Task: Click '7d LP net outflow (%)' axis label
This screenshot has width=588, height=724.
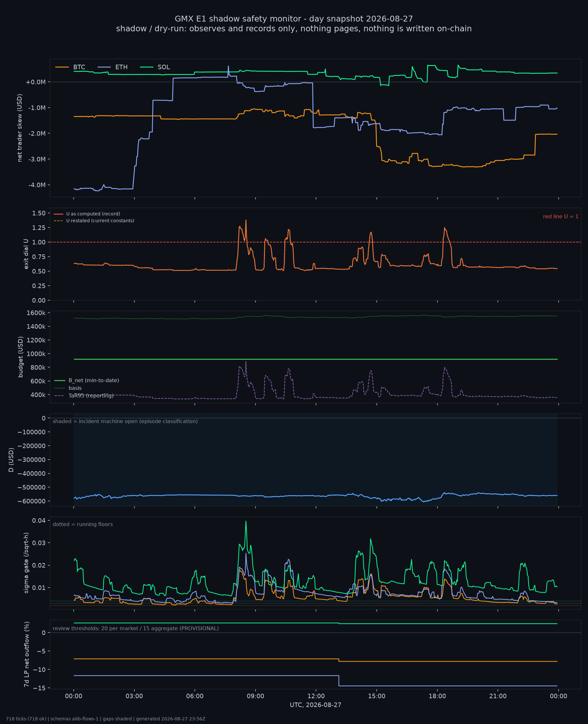Action: 26,654
